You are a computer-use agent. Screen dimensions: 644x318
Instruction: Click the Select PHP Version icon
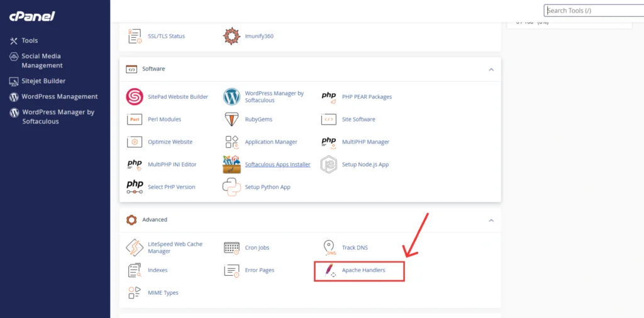point(135,187)
